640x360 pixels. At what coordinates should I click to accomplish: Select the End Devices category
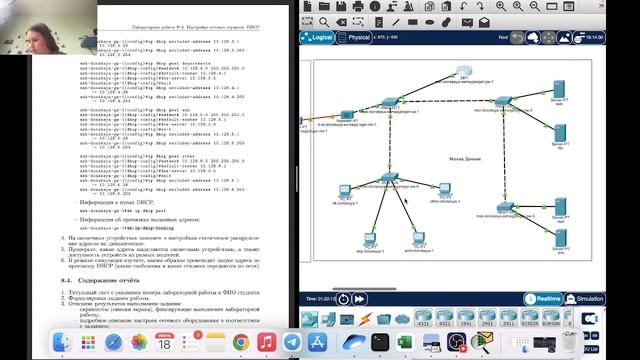328,319
